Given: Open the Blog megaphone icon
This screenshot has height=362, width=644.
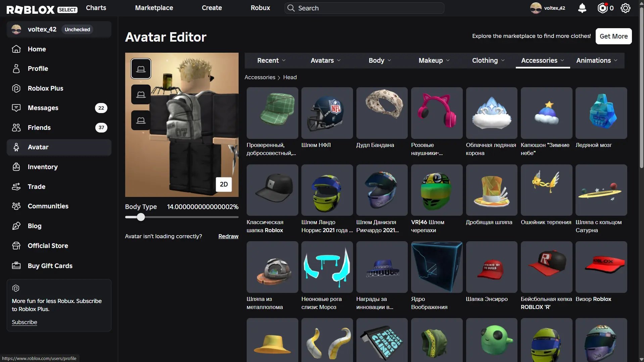Looking at the screenshot, I should (16, 226).
